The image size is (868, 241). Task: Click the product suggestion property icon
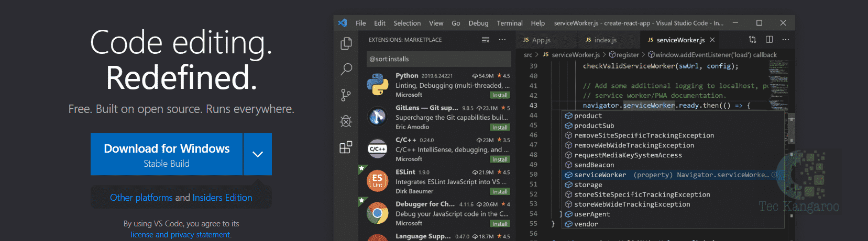(568, 116)
